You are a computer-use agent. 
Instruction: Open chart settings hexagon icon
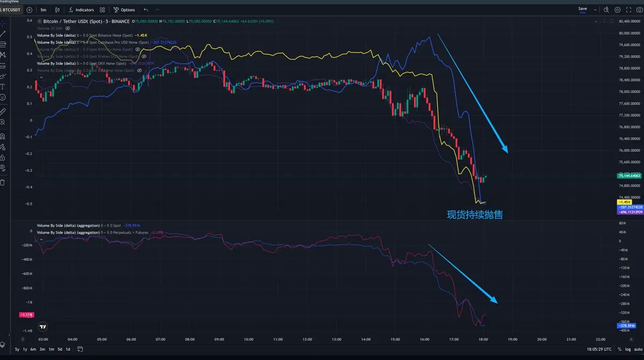[618, 10]
